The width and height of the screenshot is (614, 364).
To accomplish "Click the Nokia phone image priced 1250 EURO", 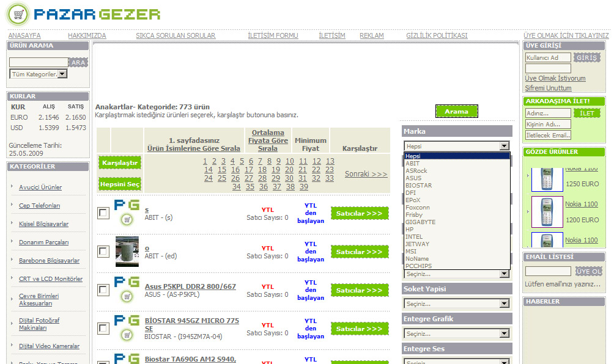I will point(547,180).
